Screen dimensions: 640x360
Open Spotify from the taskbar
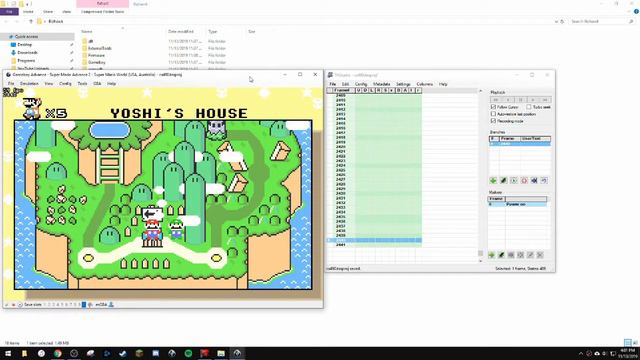[188, 353]
